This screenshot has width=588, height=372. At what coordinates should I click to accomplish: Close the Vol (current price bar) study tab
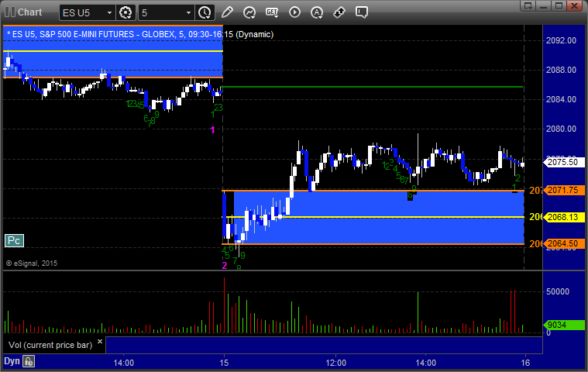tap(100, 341)
